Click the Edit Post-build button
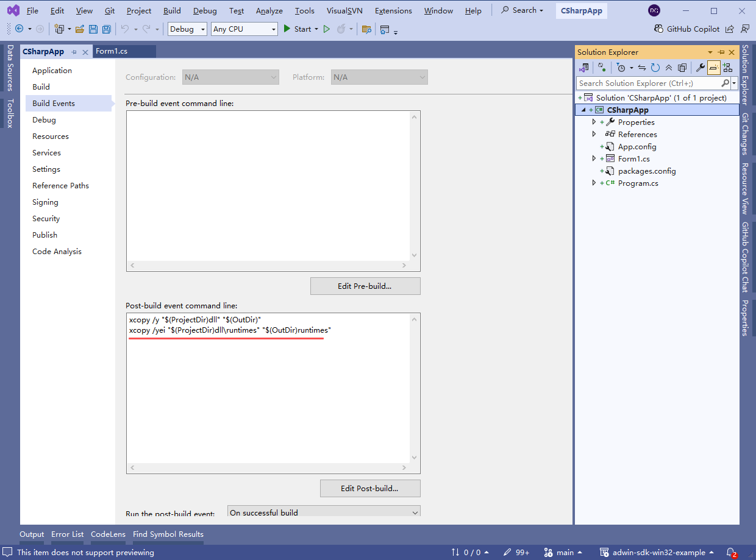This screenshot has width=756, height=560. tap(370, 488)
